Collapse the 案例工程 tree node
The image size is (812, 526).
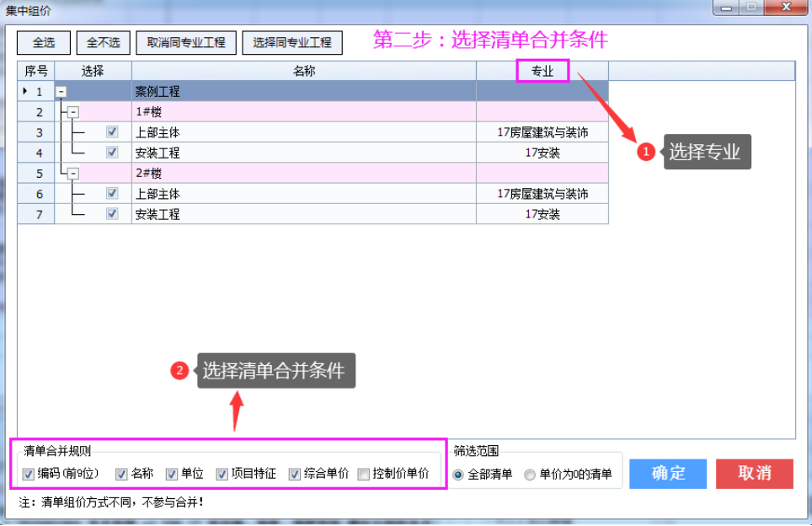click(61, 91)
